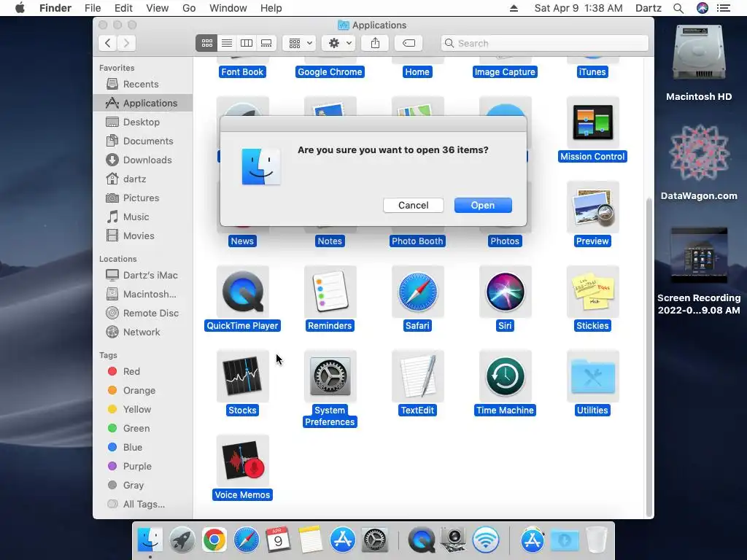Switch to gallery view

pyautogui.click(x=266, y=43)
